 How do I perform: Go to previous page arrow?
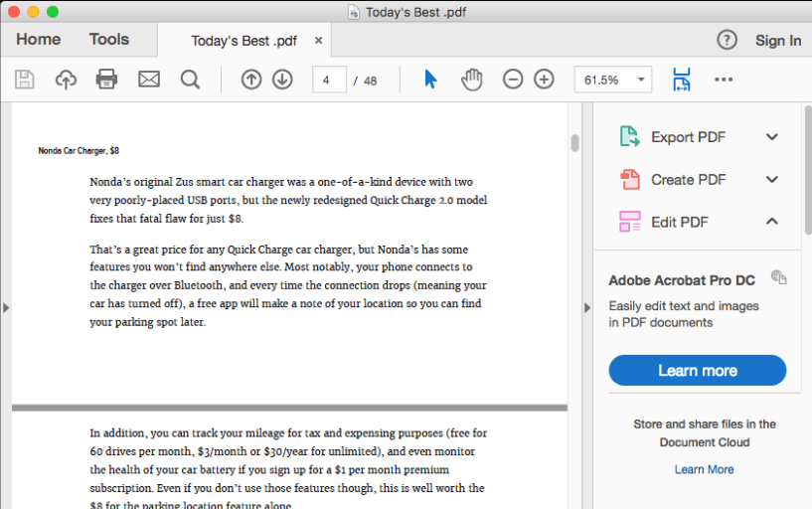pyautogui.click(x=251, y=80)
